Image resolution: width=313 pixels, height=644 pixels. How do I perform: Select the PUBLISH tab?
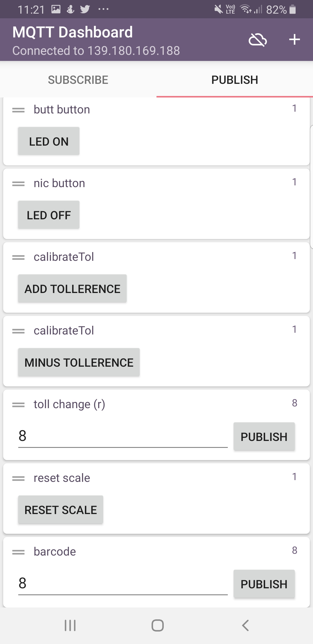[x=234, y=80]
